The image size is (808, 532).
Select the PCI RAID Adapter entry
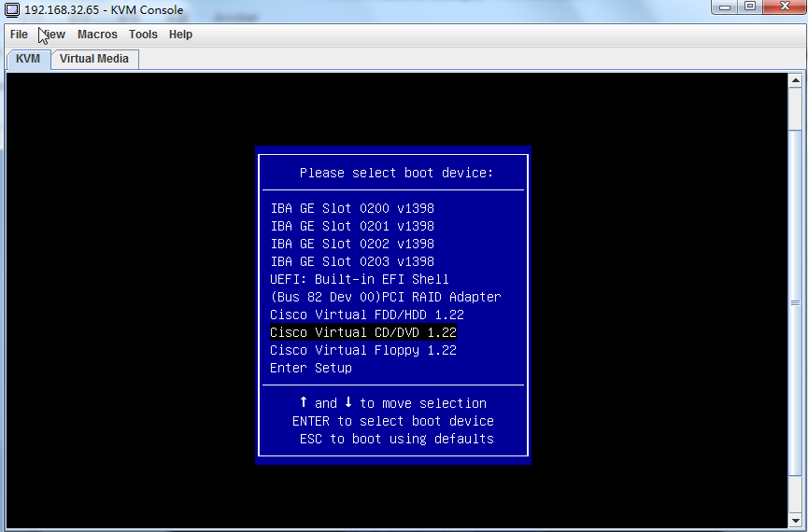(386, 297)
